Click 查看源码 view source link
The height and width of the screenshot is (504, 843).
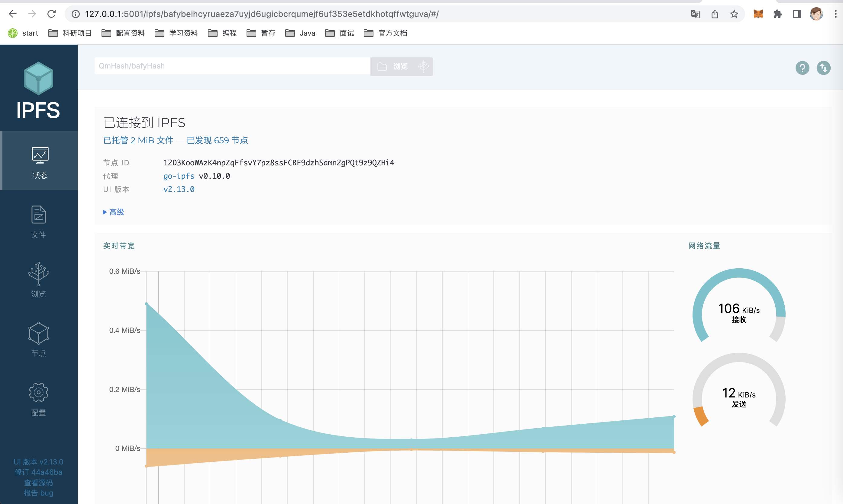click(38, 483)
